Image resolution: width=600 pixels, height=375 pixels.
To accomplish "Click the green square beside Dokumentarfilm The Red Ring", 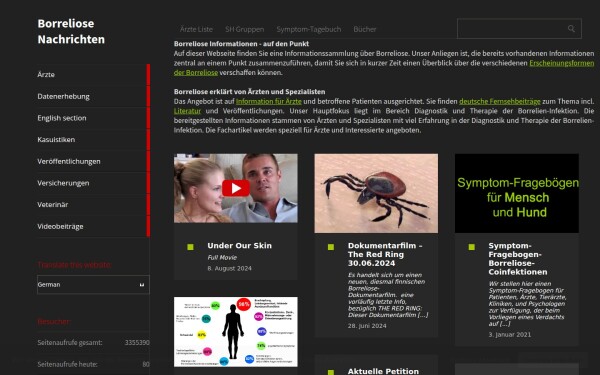I will coord(331,247).
